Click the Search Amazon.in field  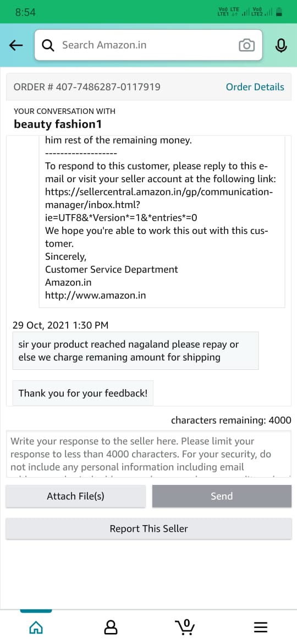click(148, 45)
